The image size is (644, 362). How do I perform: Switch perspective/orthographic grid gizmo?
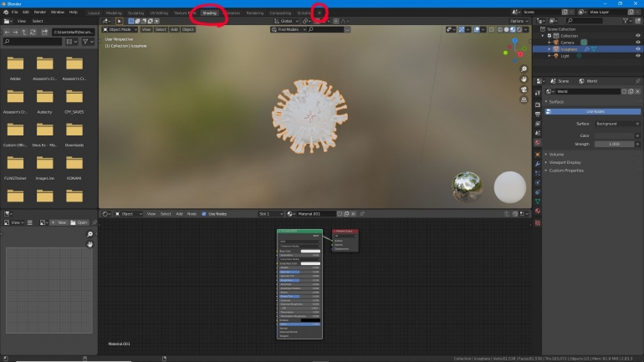coord(524,99)
